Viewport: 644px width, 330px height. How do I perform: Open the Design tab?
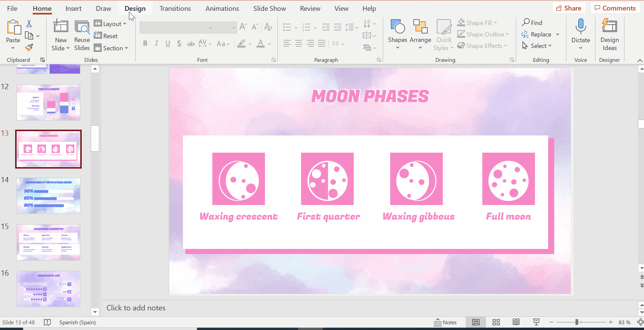(x=135, y=8)
